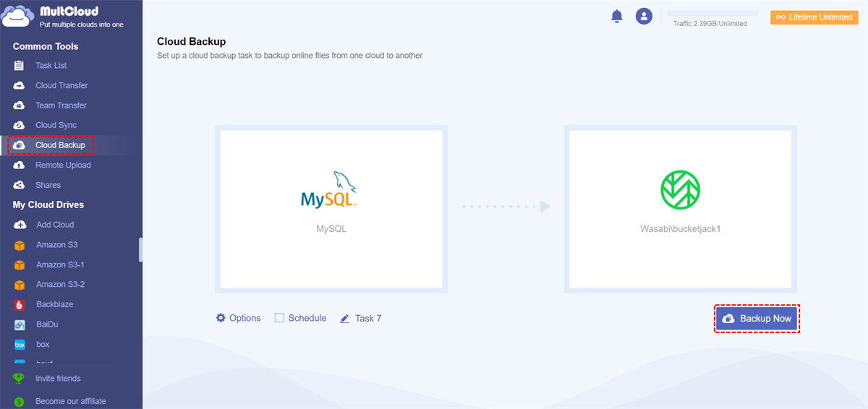Click the My Cloud Drives heading
868x409 pixels.
(x=48, y=205)
